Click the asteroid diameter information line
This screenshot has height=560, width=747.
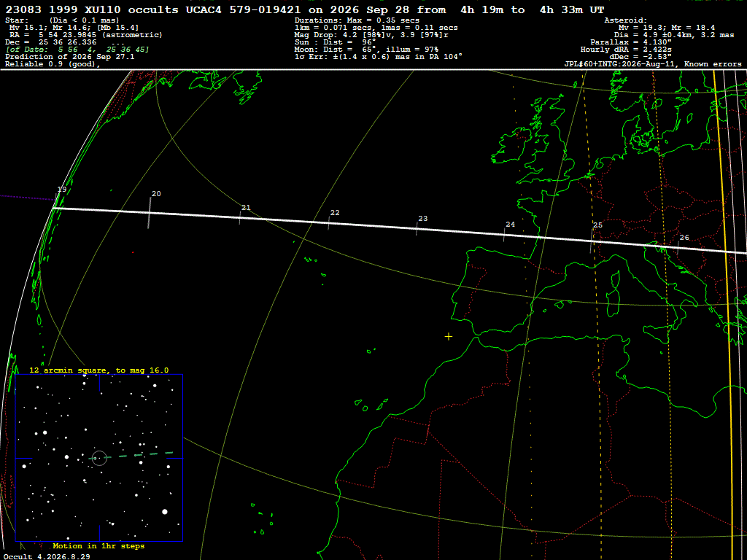click(676, 35)
